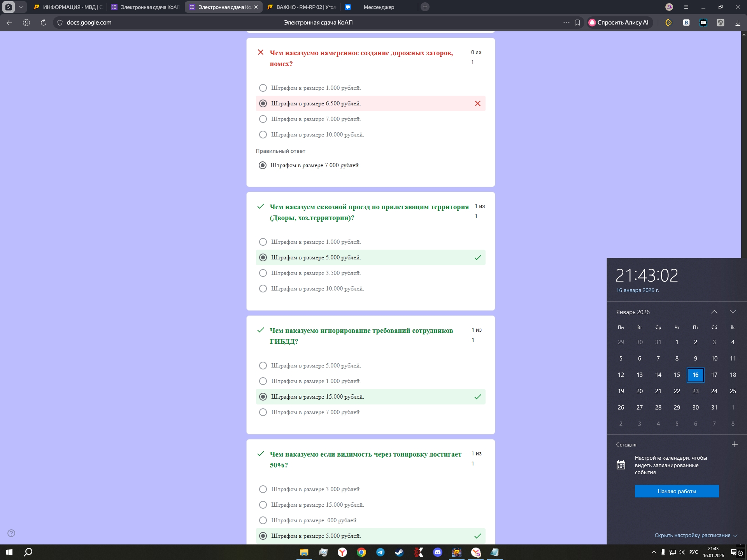
Task: Select radio 'Штрафом в размере 1.000 рублей' under заторов question
Action: point(263,88)
